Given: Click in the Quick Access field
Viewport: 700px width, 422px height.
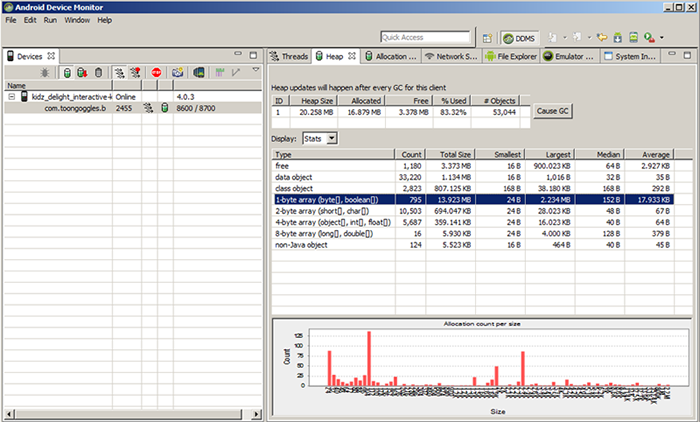Looking at the screenshot, I should point(425,37).
